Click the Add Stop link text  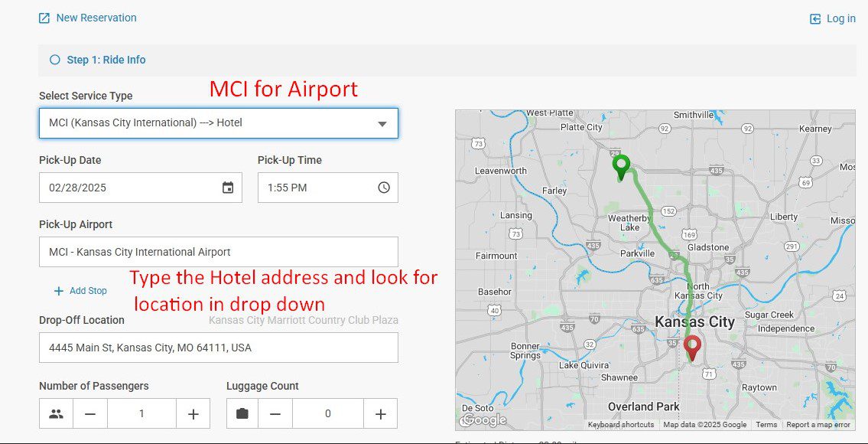(88, 290)
